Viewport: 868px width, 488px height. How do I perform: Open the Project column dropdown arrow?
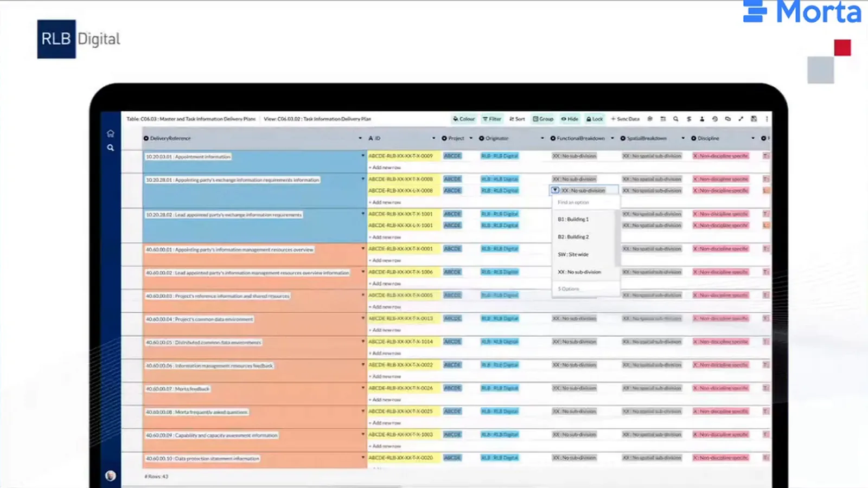[x=471, y=138]
